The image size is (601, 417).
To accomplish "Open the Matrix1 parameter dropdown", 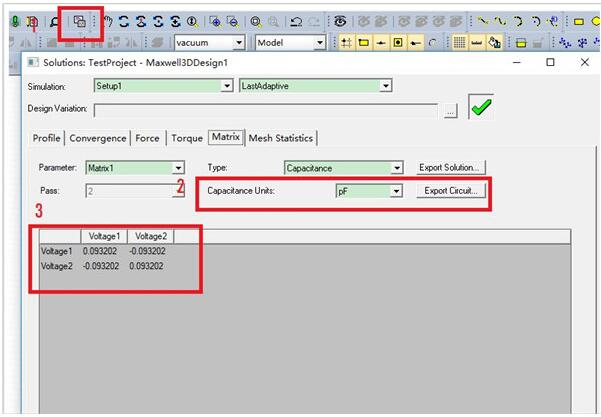I will pos(178,168).
